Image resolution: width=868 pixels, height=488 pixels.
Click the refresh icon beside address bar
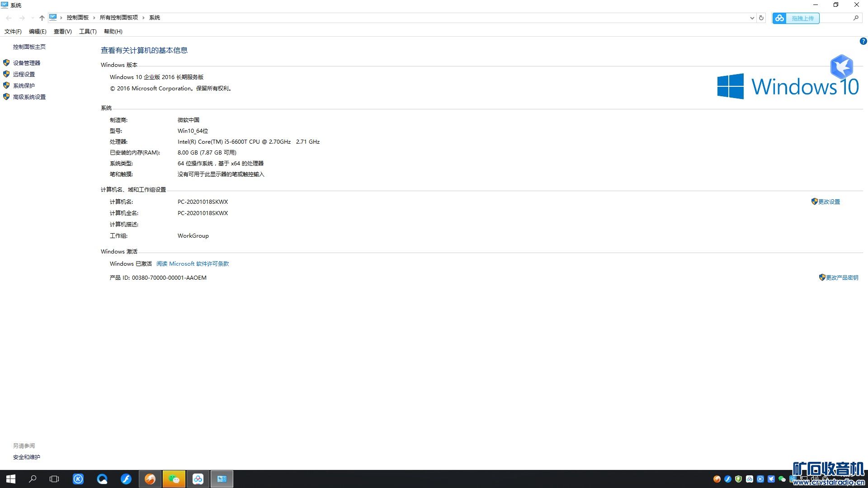761,18
